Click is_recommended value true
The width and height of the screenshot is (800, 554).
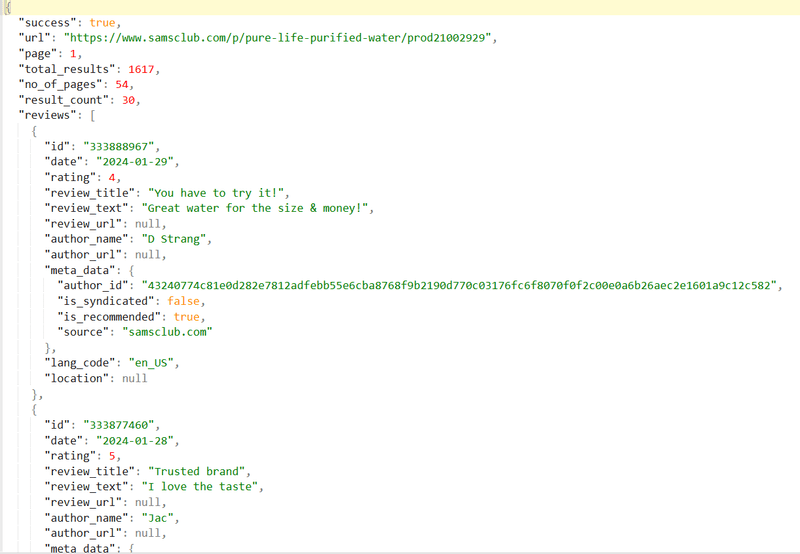(x=186, y=316)
